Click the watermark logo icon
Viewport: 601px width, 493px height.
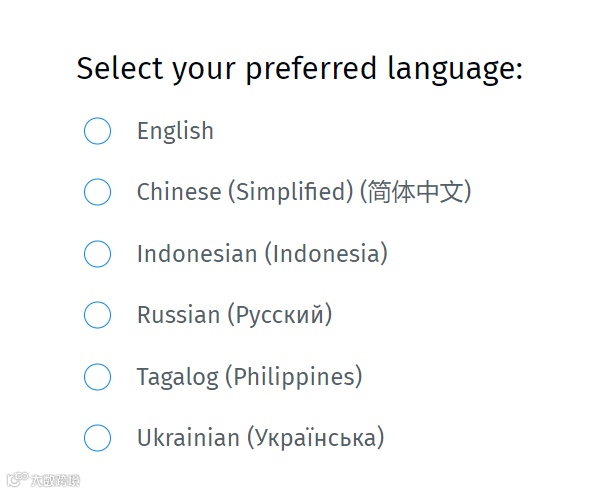17,479
